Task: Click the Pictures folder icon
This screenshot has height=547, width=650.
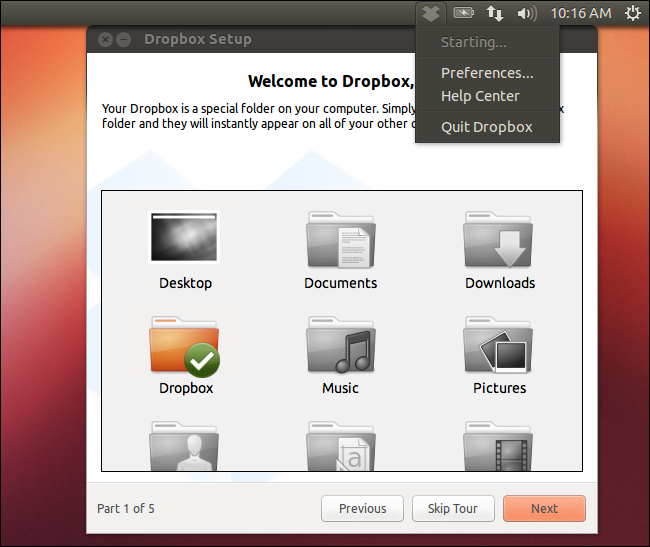Action: pyautogui.click(x=498, y=345)
